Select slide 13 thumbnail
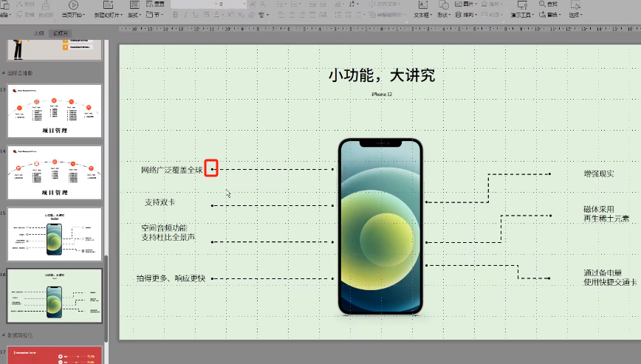 tap(55, 111)
